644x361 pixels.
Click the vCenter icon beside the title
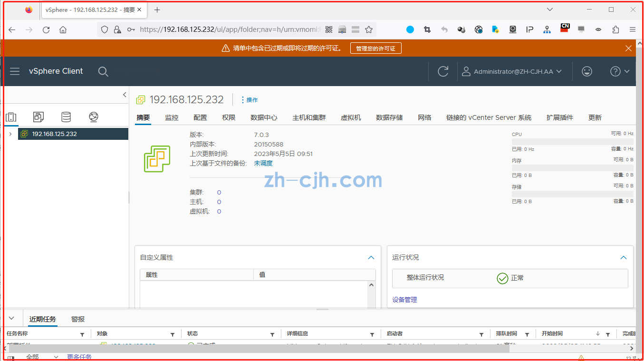tap(141, 100)
